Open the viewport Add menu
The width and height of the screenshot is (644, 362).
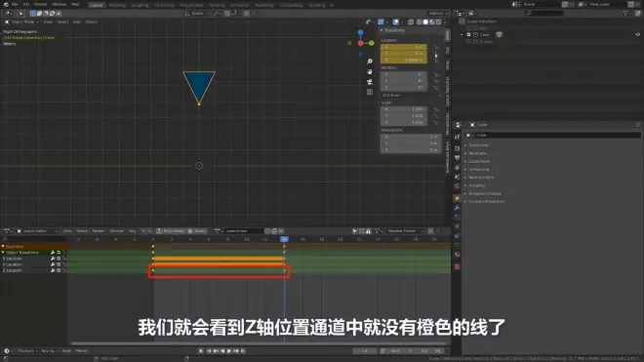pyautogui.click(x=77, y=21)
